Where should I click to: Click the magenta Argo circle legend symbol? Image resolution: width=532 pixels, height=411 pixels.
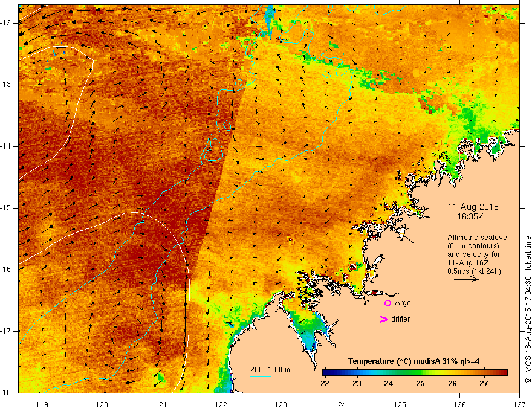388,303
